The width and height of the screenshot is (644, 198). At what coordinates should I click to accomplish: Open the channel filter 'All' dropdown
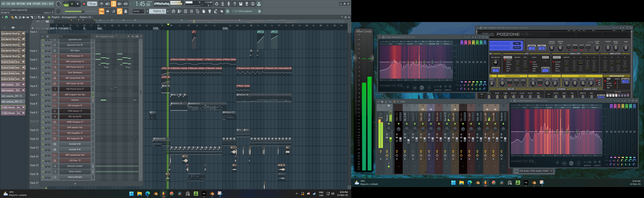click(75, 36)
